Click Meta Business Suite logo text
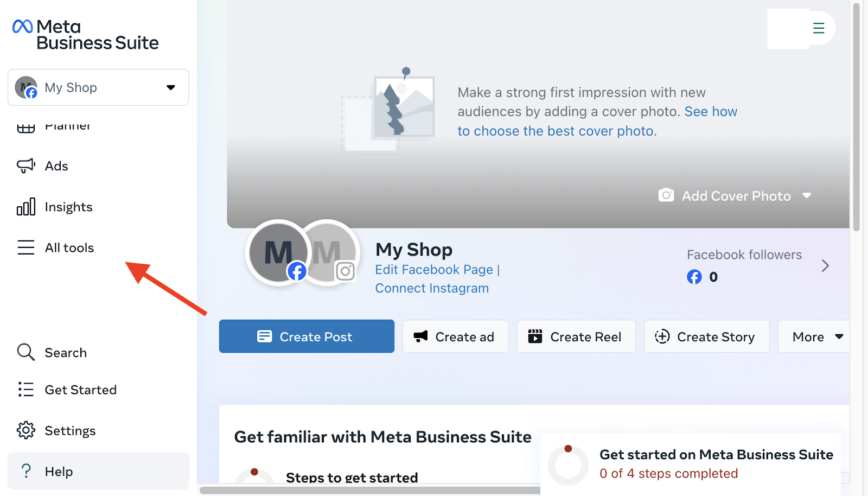This screenshot has width=868, height=496. (98, 35)
